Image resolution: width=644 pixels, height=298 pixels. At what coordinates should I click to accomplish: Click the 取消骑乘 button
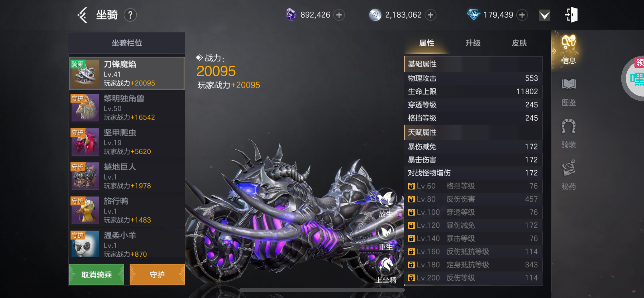point(97,274)
